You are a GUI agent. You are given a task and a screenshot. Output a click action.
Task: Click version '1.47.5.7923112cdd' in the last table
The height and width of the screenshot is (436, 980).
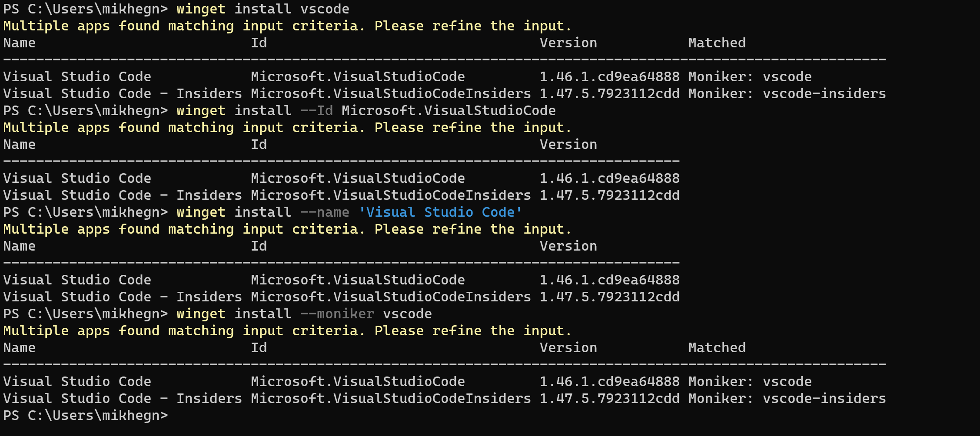[x=610, y=399]
